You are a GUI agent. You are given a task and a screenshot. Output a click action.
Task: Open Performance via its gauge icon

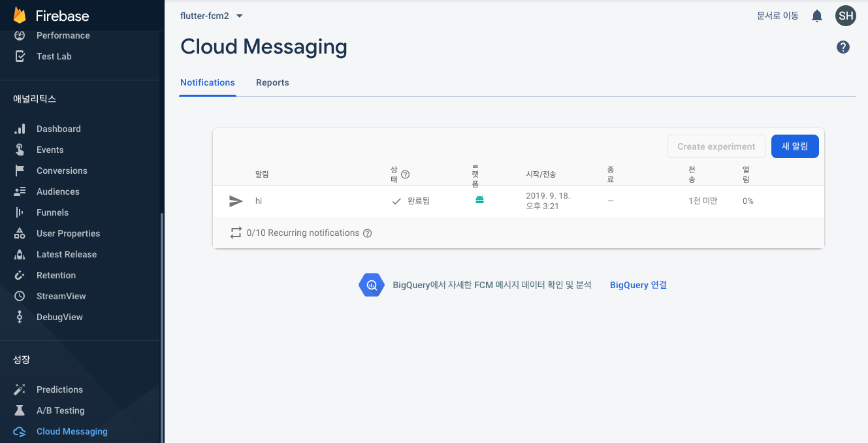20,35
